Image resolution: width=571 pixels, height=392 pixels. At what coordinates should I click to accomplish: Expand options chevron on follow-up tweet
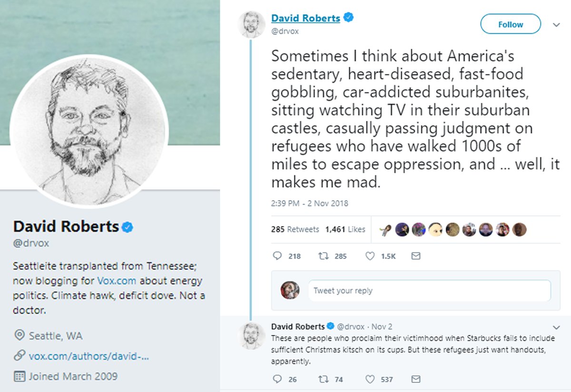[x=556, y=327]
